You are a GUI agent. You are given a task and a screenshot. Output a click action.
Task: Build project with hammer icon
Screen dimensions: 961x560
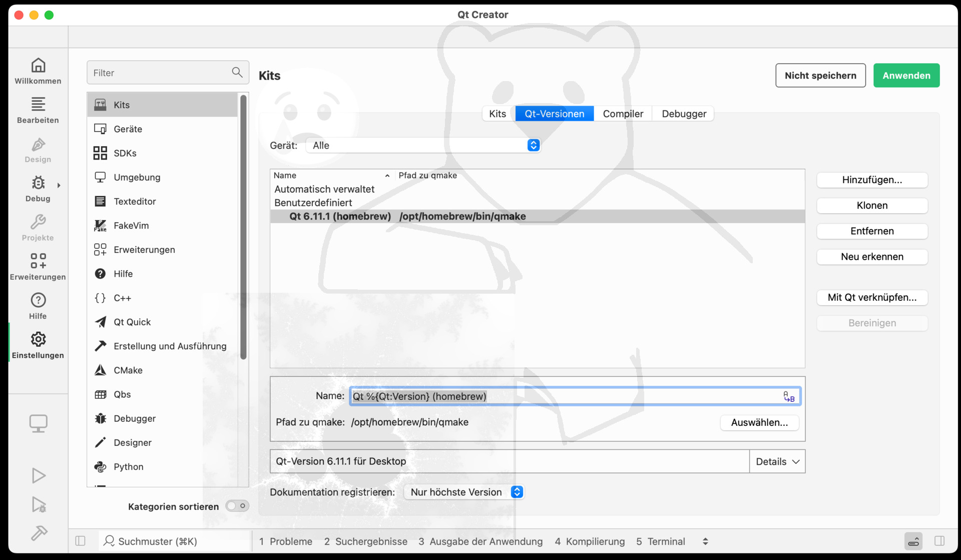[39, 533]
